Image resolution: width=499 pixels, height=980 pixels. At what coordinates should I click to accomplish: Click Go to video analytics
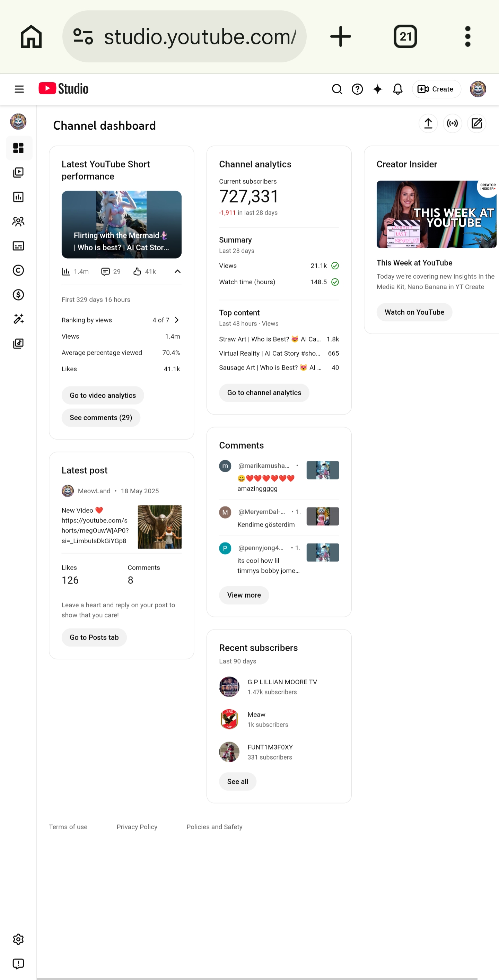coord(103,395)
